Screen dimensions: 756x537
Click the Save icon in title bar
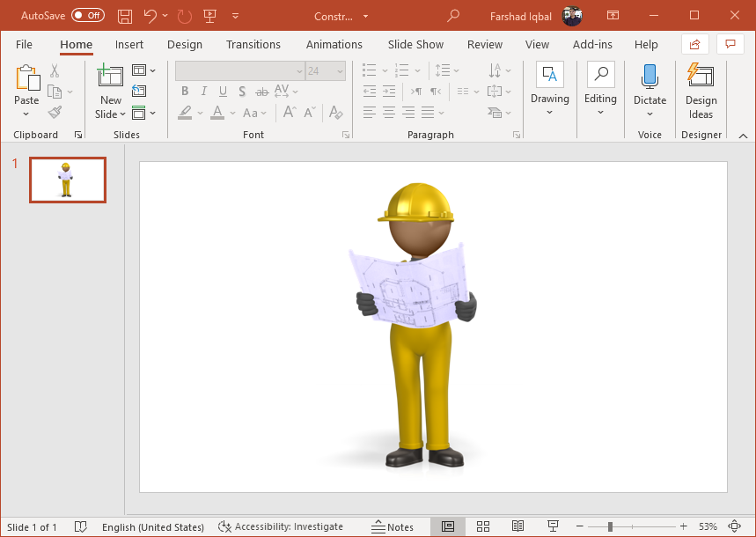pyautogui.click(x=125, y=16)
